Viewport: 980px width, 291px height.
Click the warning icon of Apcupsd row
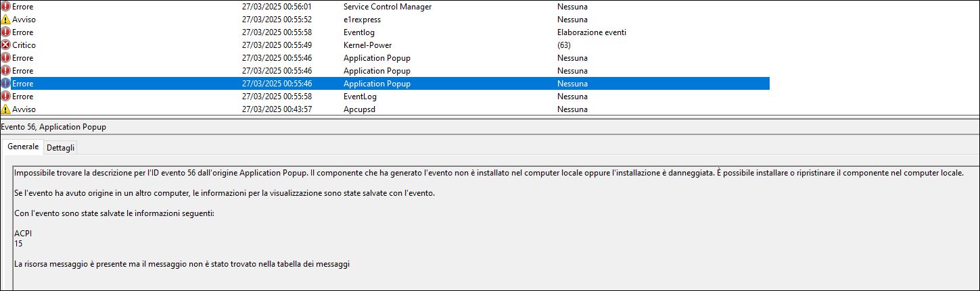click(x=5, y=109)
